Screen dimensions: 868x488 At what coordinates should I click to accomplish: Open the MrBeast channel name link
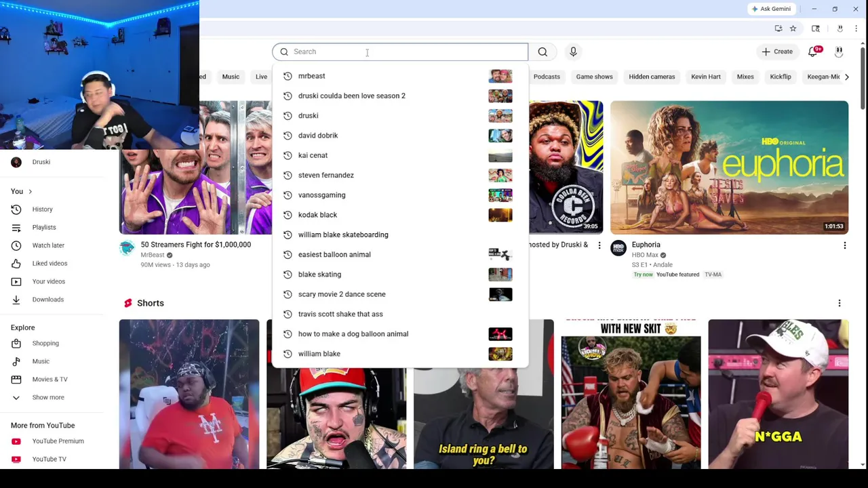[x=153, y=255]
